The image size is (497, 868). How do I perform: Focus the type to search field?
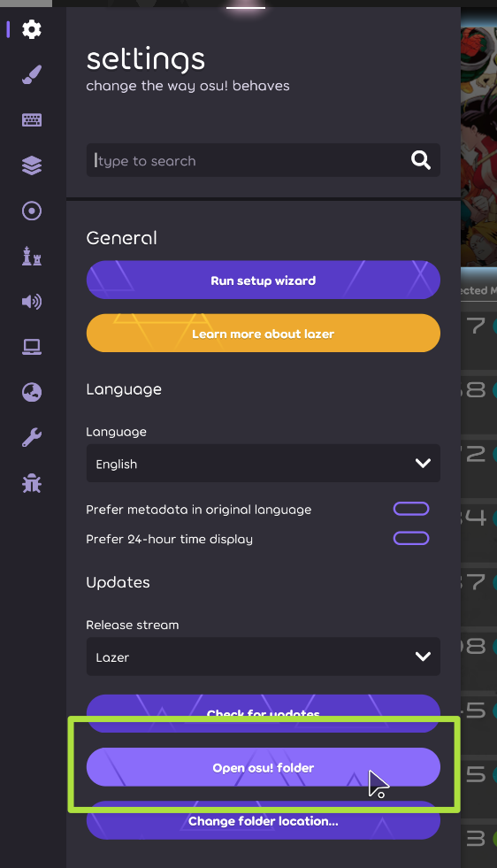(263, 160)
